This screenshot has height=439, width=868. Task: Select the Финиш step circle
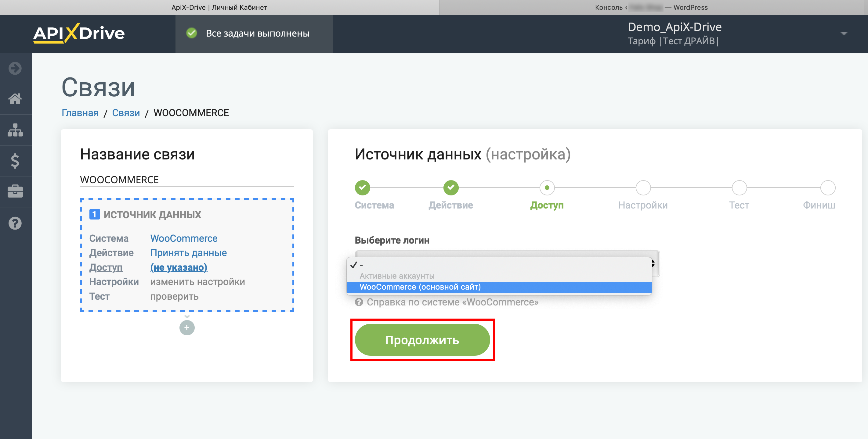tap(828, 187)
